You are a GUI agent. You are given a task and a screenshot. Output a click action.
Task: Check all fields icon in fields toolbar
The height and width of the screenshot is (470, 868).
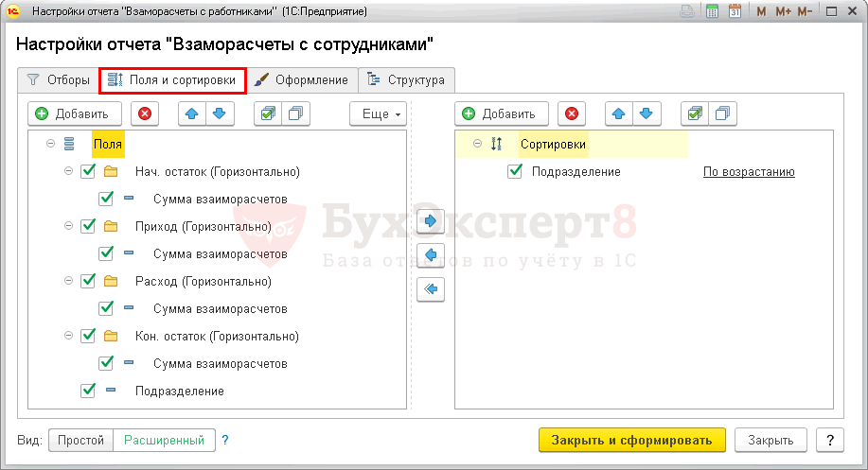click(x=268, y=113)
